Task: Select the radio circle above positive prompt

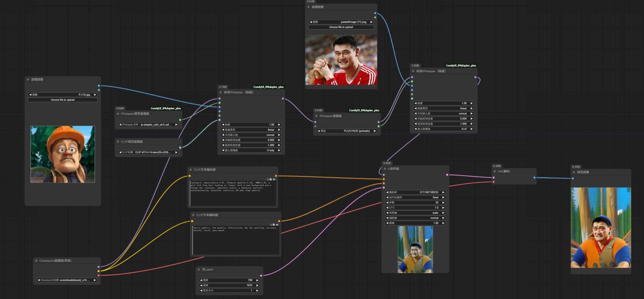Action: pos(268,179)
